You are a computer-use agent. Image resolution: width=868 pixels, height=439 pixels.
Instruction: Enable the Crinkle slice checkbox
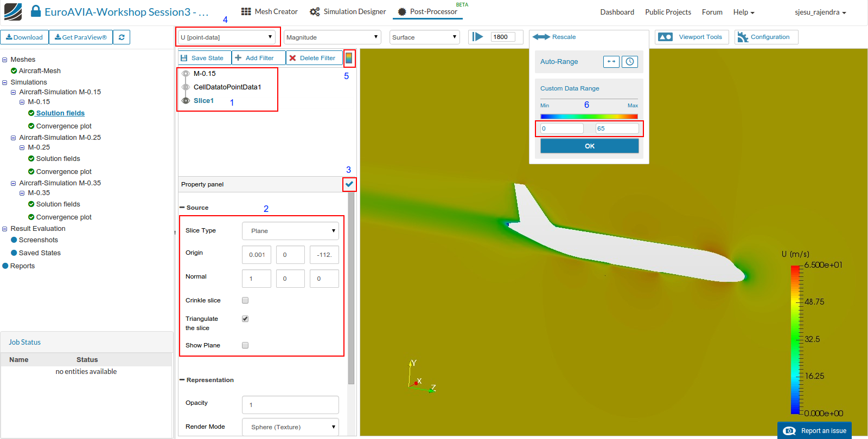click(x=245, y=300)
